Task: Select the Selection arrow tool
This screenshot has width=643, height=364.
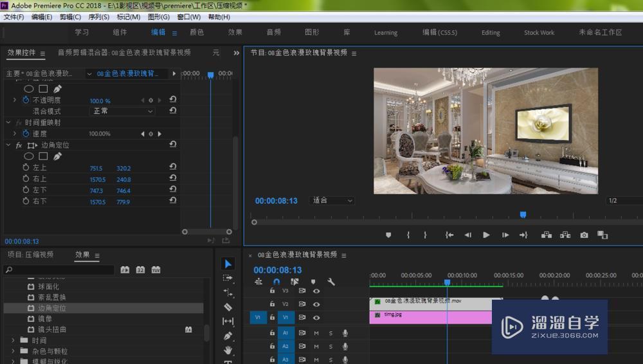Action: click(x=228, y=264)
